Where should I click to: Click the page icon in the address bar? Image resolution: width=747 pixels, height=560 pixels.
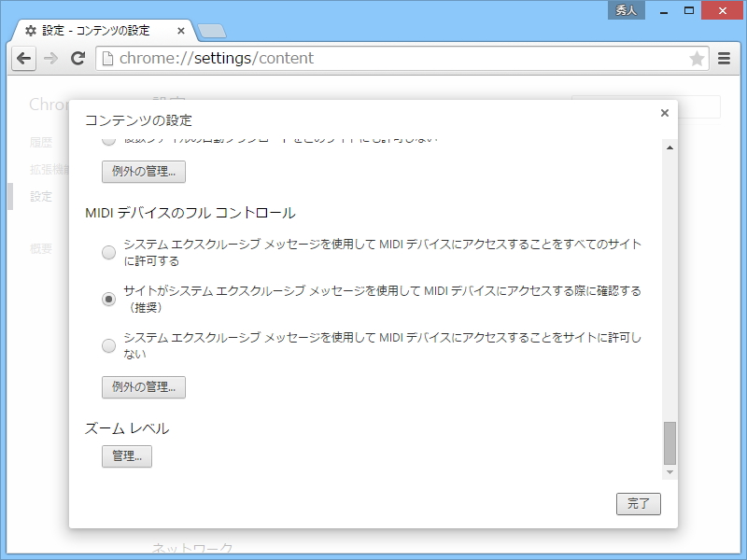pos(107,58)
